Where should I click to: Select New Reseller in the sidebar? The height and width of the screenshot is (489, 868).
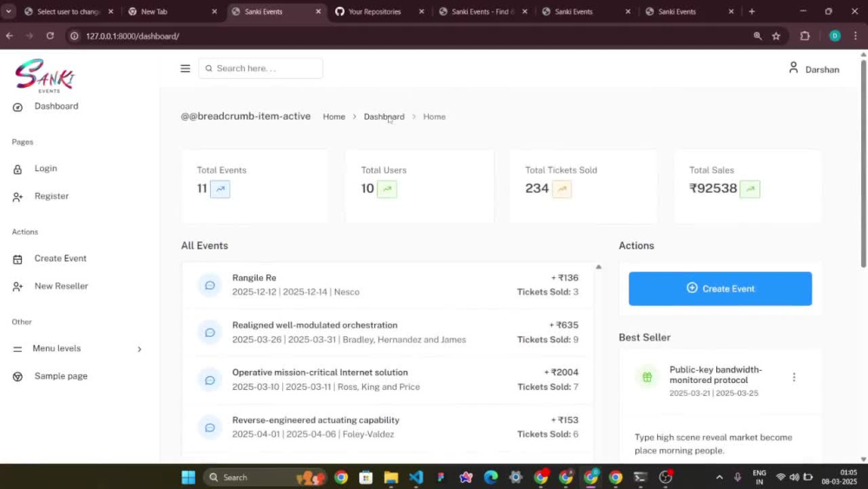pyautogui.click(x=61, y=287)
